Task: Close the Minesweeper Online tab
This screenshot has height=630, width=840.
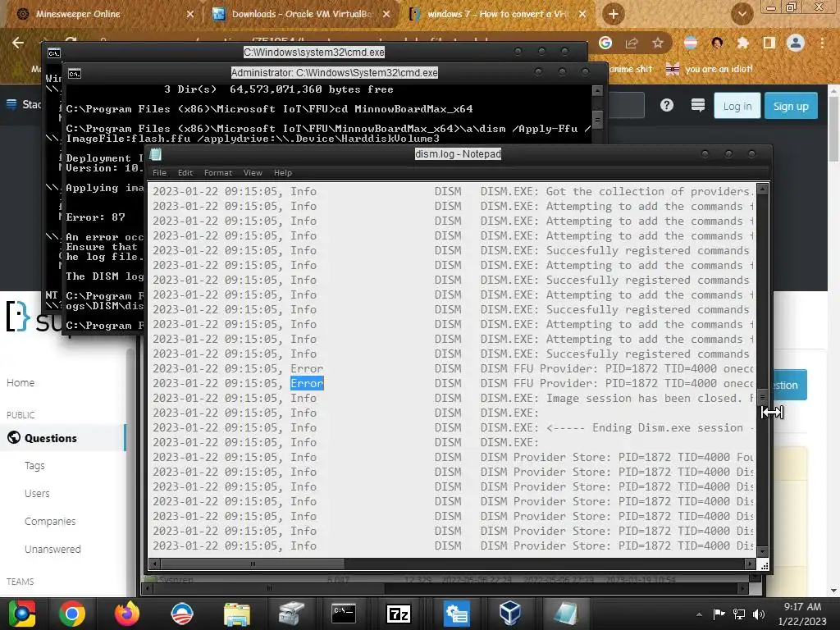Action: pos(189,14)
